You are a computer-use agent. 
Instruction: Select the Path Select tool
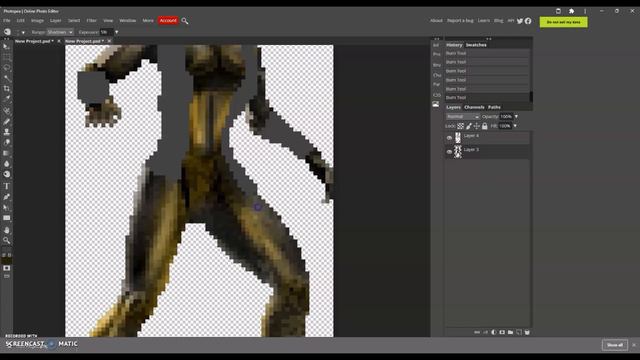pyautogui.click(x=7, y=207)
